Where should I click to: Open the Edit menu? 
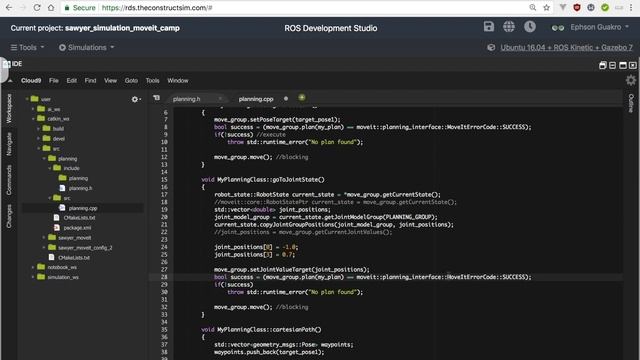point(71,81)
